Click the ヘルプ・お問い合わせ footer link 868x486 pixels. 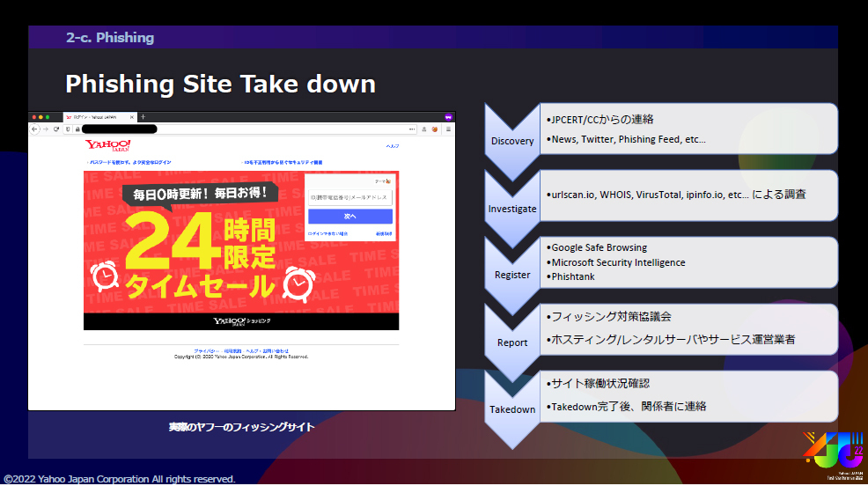(x=268, y=351)
